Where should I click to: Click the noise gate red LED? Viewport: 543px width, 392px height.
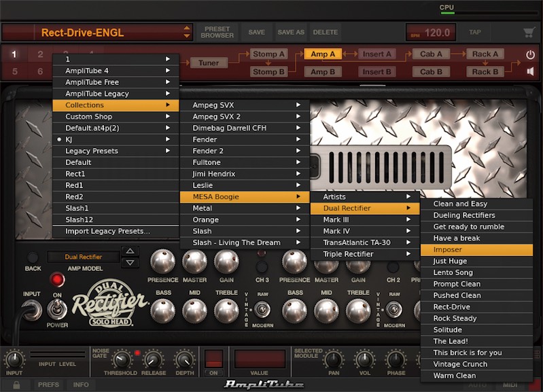click(x=137, y=353)
